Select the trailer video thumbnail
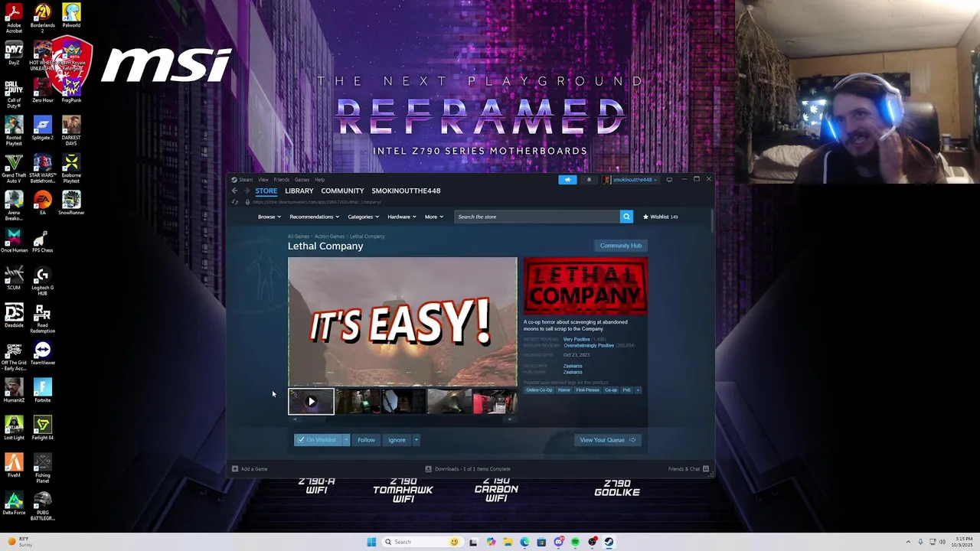Viewport: 980px width, 551px height. coord(311,401)
